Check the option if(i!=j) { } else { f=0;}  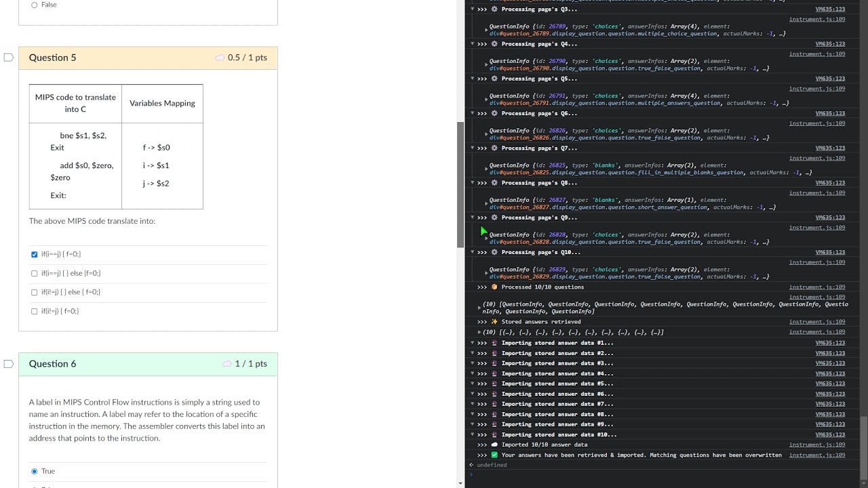point(35,292)
